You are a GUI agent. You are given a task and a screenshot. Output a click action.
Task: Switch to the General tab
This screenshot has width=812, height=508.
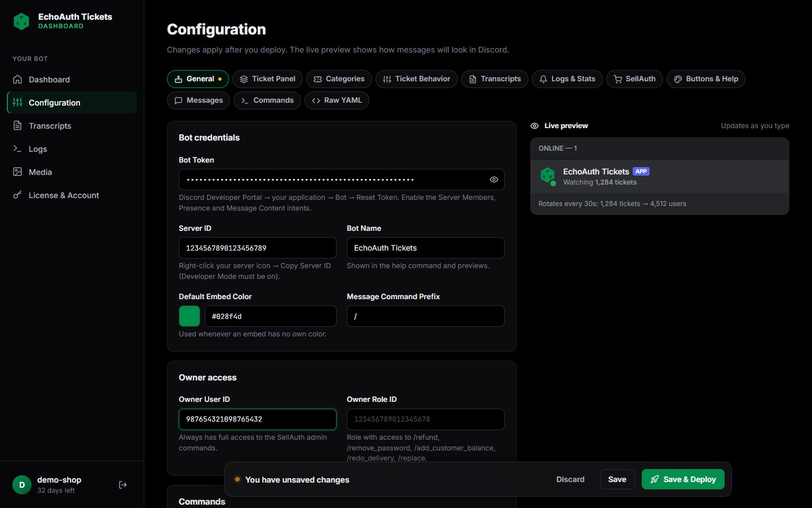click(x=198, y=79)
